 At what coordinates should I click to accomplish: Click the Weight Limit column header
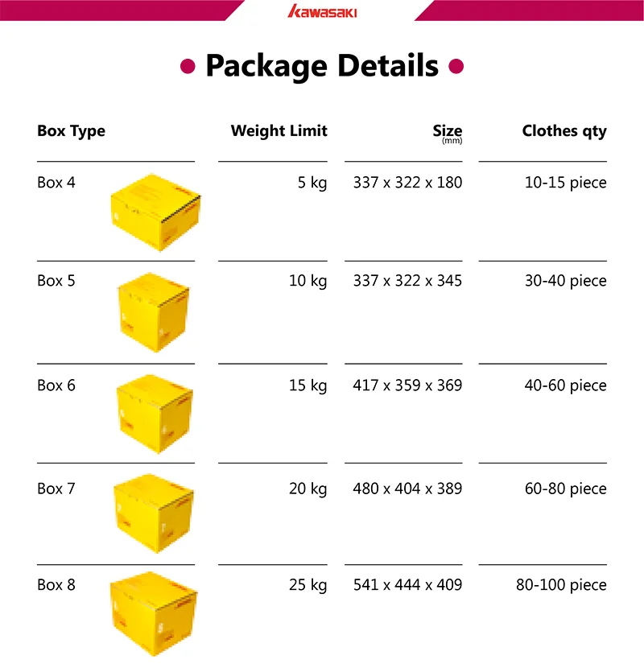pos(279,131)
